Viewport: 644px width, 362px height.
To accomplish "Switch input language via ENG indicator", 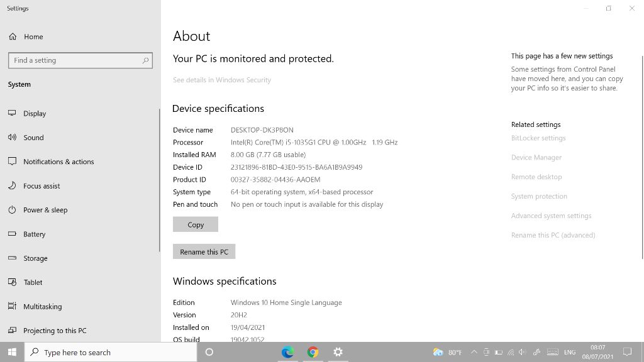I will [570, 352].
